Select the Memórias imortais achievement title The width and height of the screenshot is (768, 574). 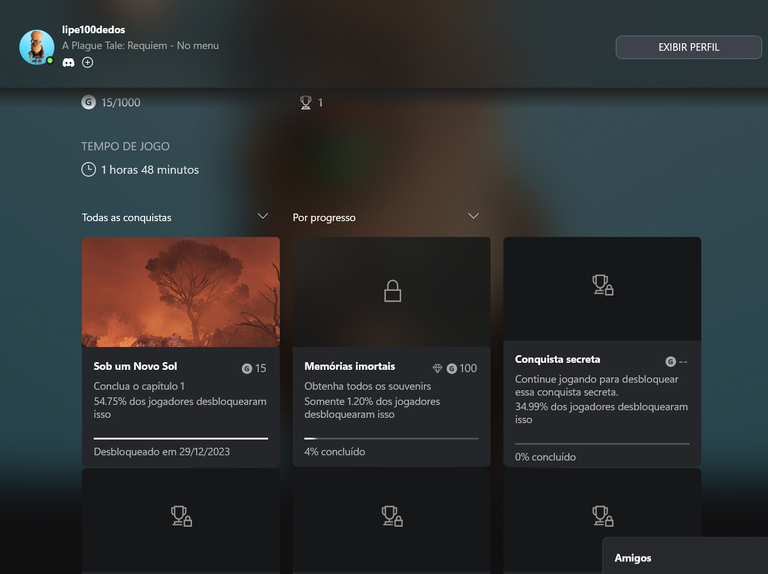350,366
